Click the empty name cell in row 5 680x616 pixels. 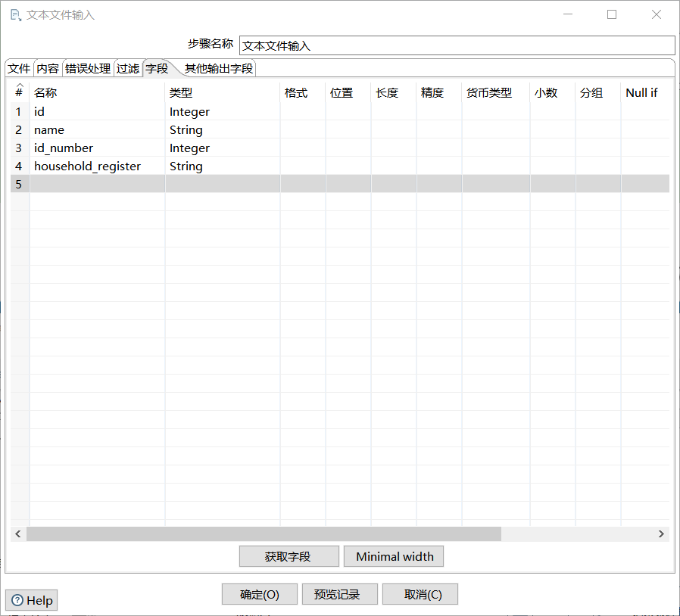[x=97, y=184]
